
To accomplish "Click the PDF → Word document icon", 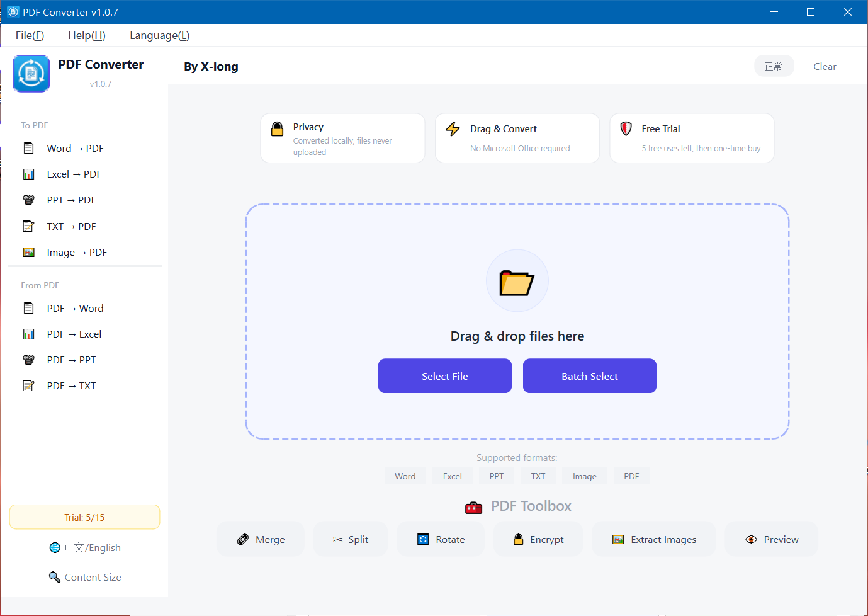I will coord(28,308).
